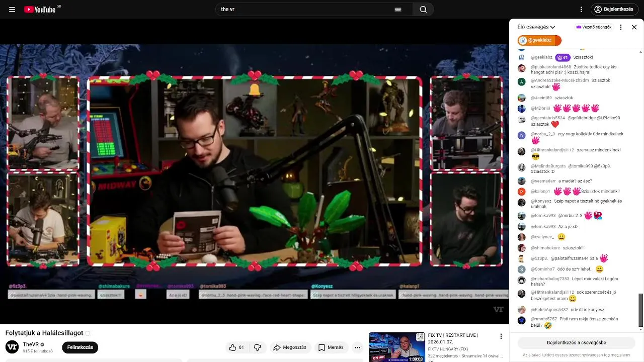Open @Sominho7 avatar in chat

522,269
